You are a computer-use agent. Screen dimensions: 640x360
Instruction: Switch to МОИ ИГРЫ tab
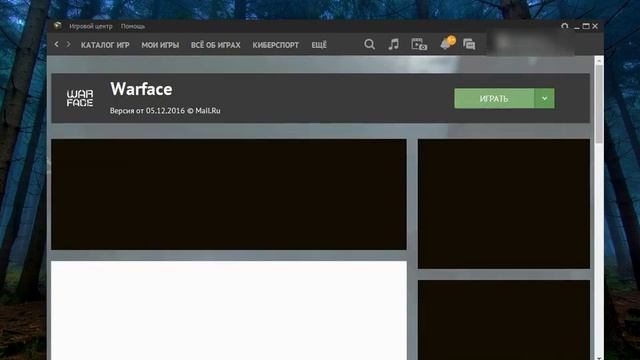pos(160,45)
